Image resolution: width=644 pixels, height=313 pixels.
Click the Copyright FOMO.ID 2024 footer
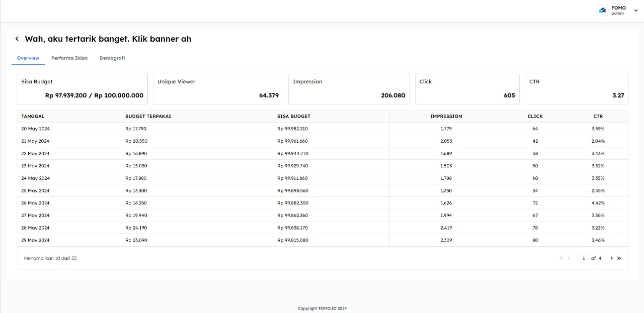[322, 308]
